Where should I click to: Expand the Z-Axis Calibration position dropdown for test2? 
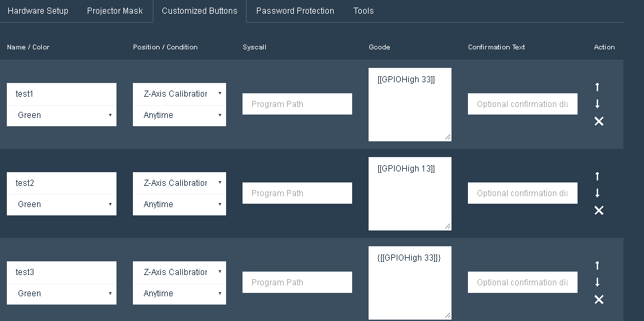pyautogui.click(x=179, y=183)
